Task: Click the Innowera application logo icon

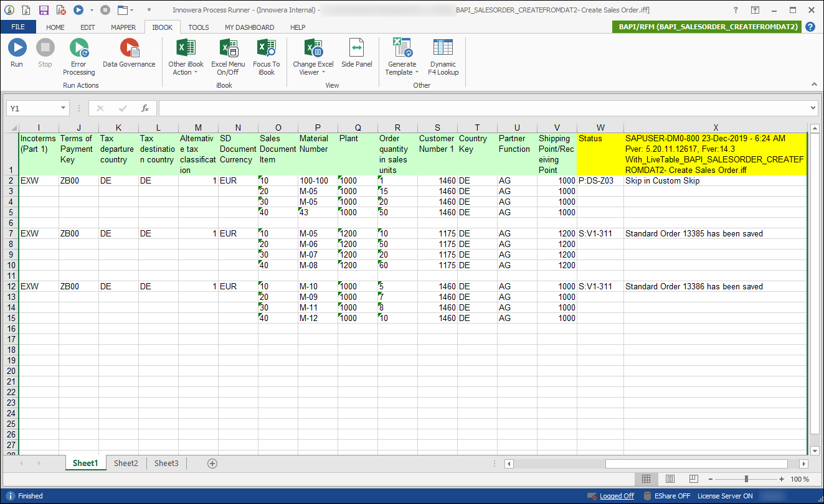Action: point(9,10)
